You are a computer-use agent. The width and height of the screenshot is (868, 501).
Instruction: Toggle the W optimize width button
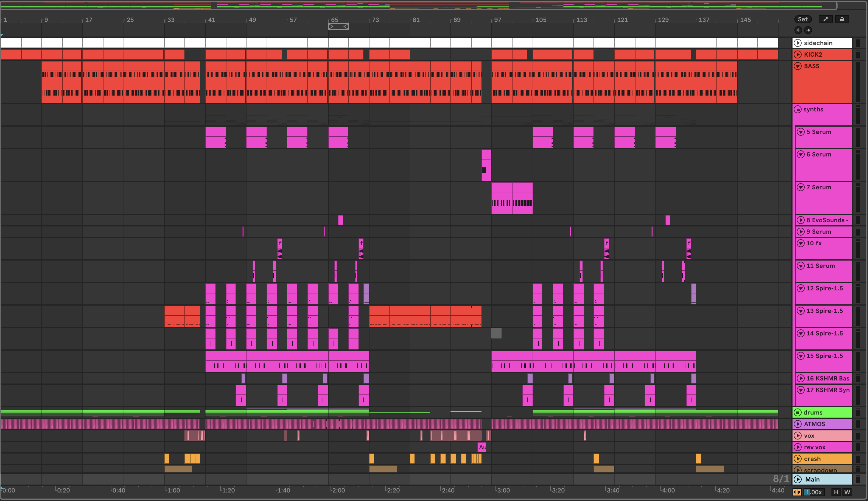click(847, 492)
